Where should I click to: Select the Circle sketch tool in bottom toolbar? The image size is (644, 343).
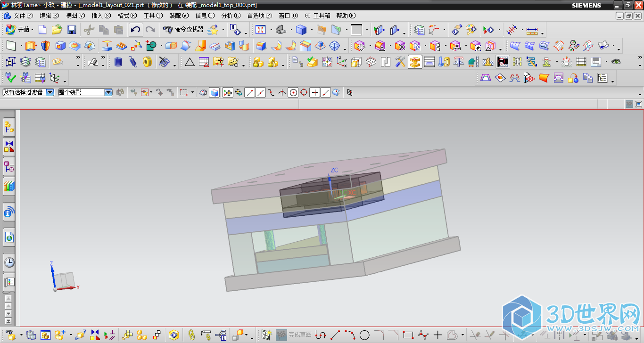[x=364, y=335]
